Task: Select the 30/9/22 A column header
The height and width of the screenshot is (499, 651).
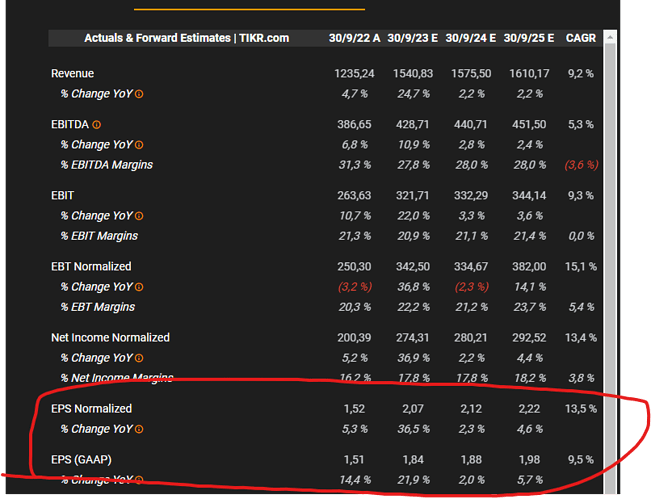Action: (355, 38)
